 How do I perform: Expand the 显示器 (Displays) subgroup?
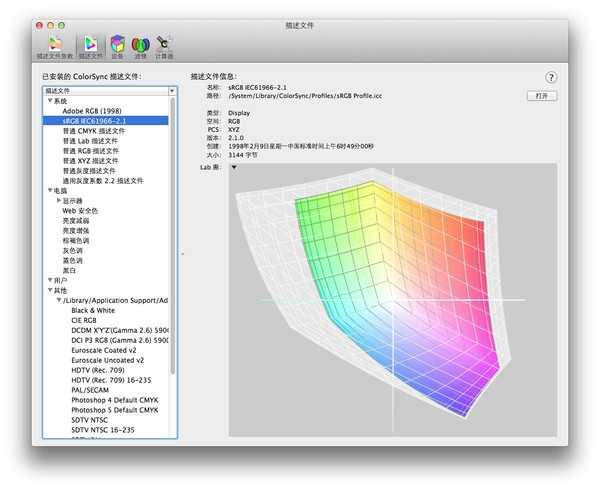coord(59,200)
